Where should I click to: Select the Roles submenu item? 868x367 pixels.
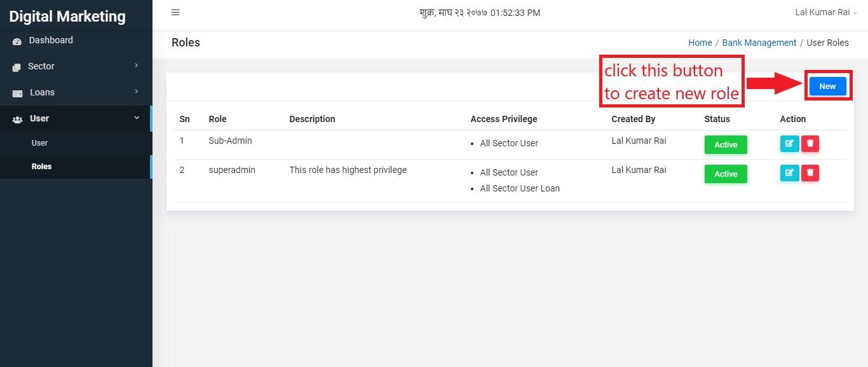(76, 167)
